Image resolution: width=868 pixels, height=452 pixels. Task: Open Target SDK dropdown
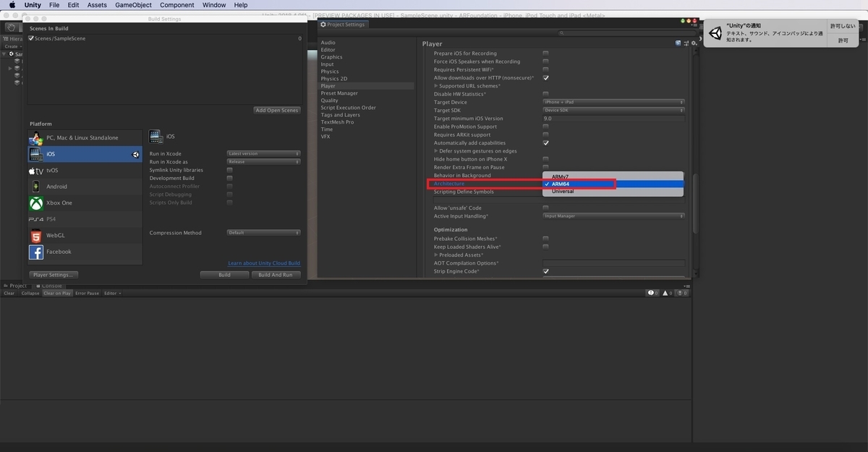point(613,110)
